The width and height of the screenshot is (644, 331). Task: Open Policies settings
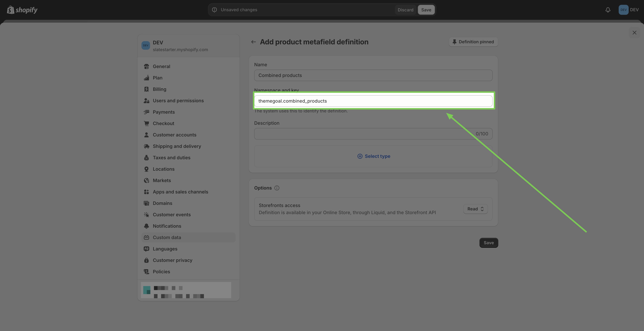[189, 272]
